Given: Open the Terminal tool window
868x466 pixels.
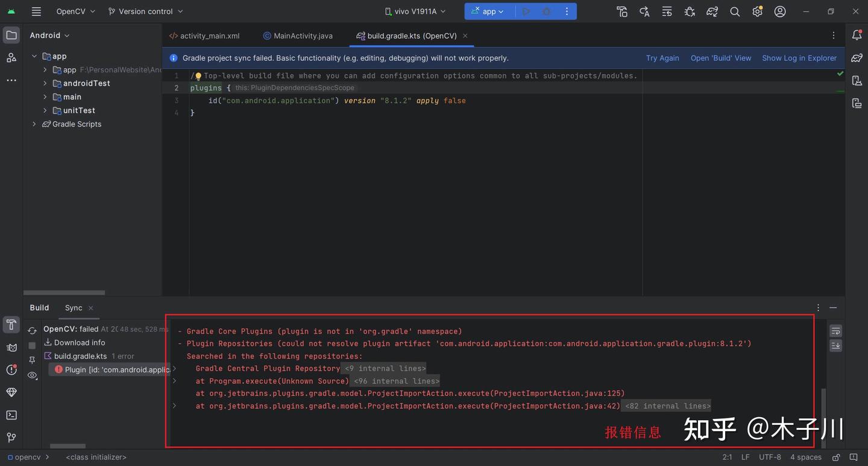Looking at the screenshot, I should tap(11, 415).
